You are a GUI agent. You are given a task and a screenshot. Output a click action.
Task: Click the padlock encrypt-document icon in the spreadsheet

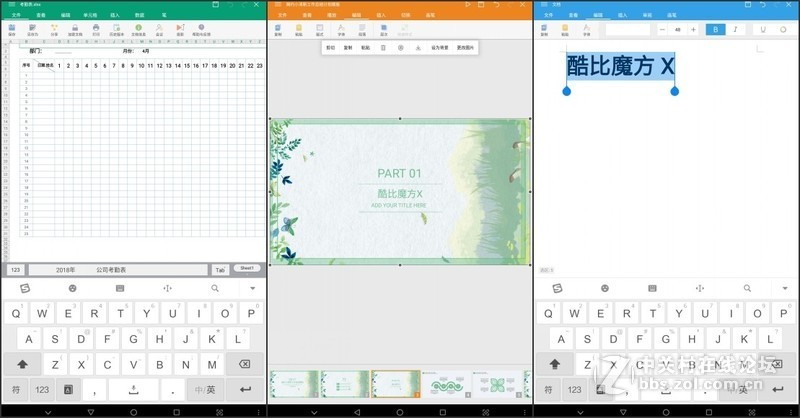tap(75, 30)
